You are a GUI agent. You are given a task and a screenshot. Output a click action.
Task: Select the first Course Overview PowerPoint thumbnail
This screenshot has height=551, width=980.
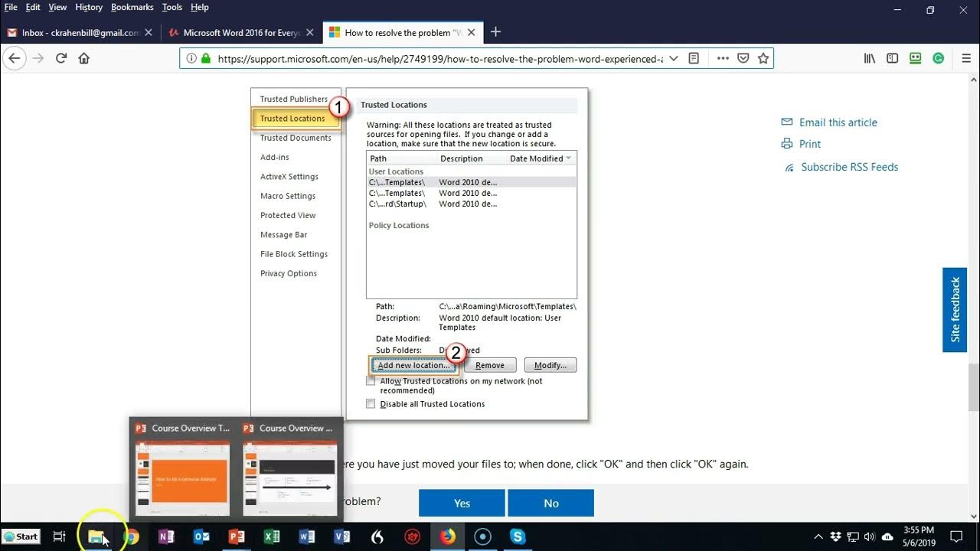[x=182, y=471]
